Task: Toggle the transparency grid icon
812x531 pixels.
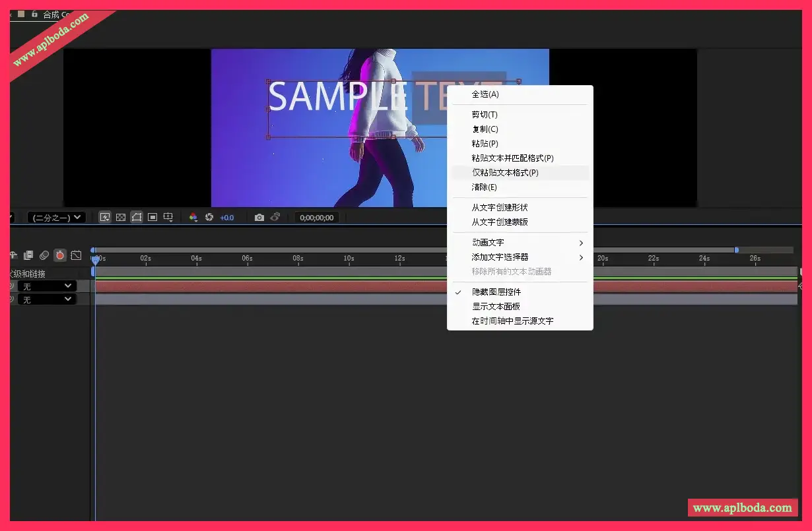Action: 121,217
